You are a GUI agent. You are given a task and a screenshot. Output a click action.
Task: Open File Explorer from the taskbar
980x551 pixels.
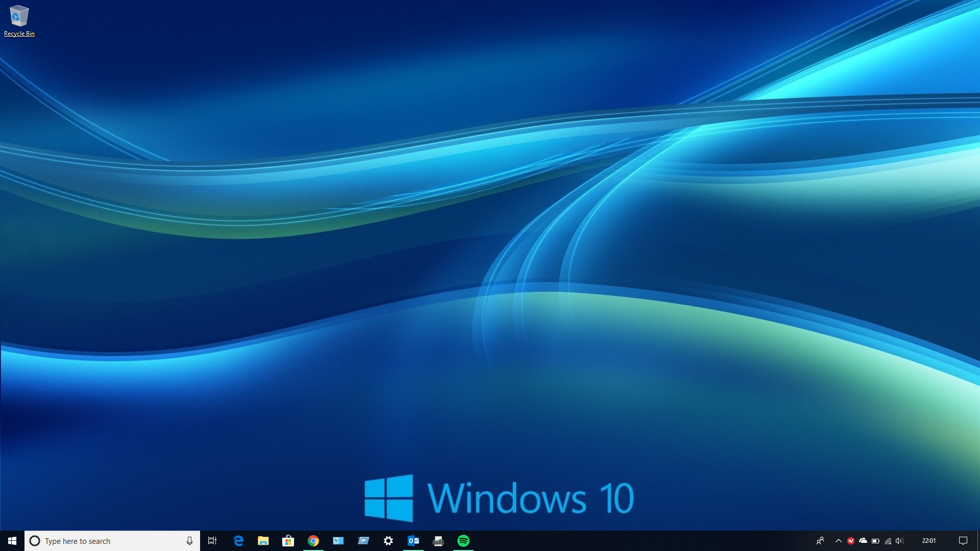263,541
